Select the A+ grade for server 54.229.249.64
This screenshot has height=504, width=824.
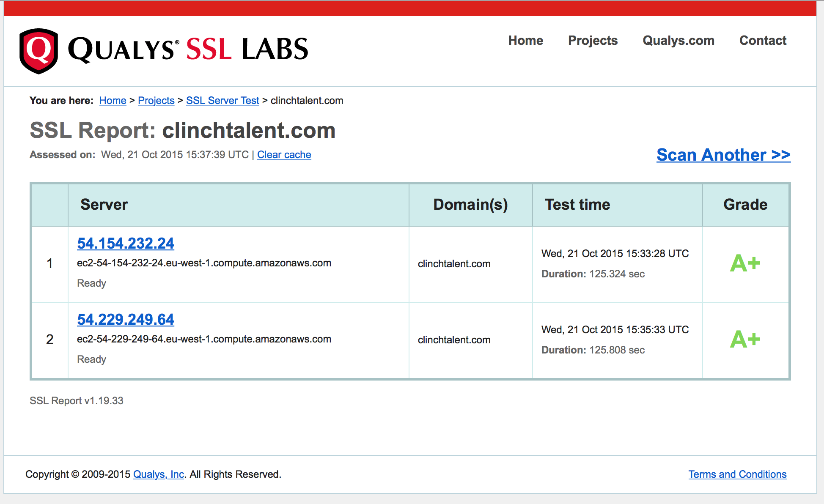tap(745, 340)
